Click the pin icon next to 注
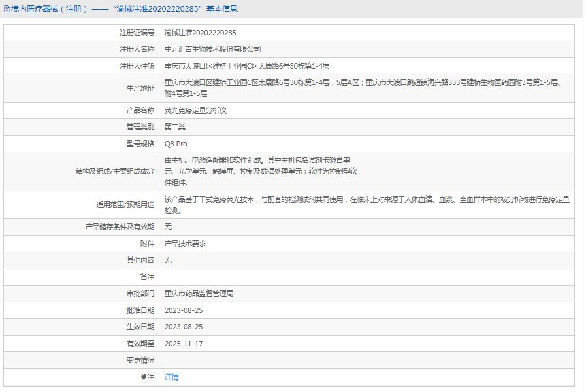The height and width of the screenshot is (392, 586). point(144,377)
